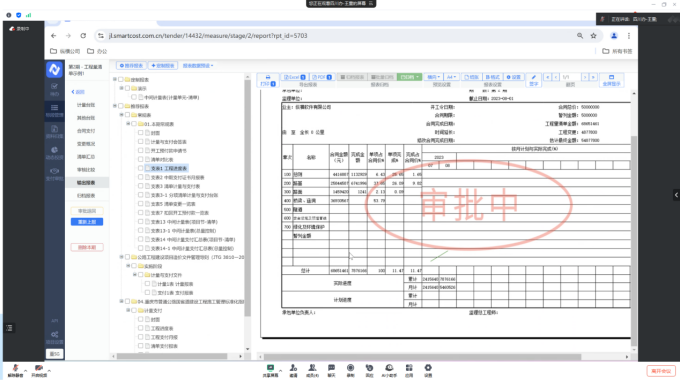This screenshot has height=380, width=680.
Task: Reload the browser page
Action: (x=83, y=36)
